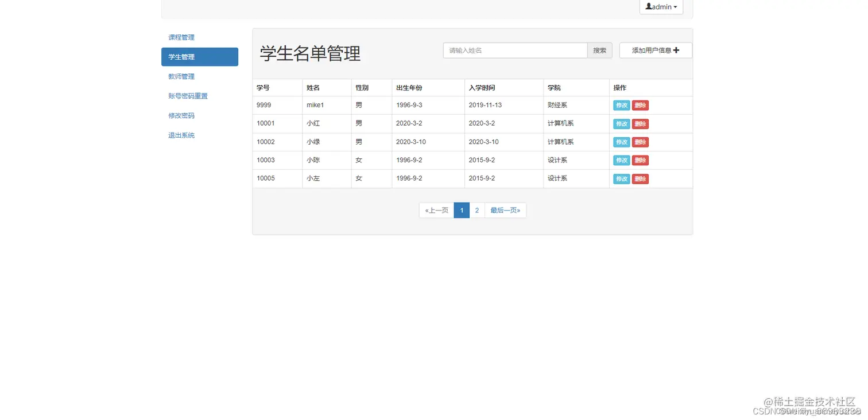Click 修改 for student mike1
868x420 pixels.
point(622,106)
